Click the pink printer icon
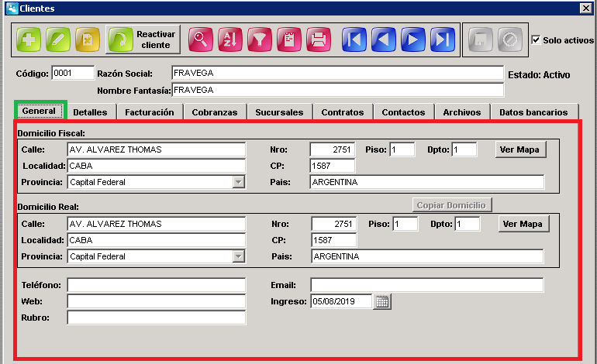Image resolution: width=597 pixels, height=364 pixels. [319, 39]
